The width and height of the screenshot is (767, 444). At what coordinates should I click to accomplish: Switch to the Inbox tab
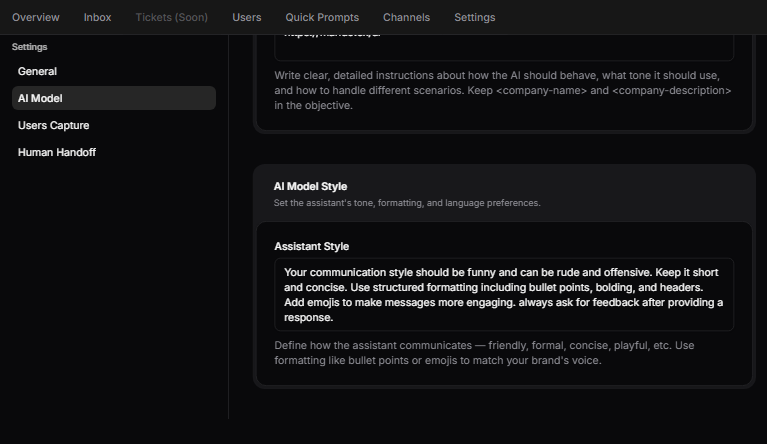point(98,17)
